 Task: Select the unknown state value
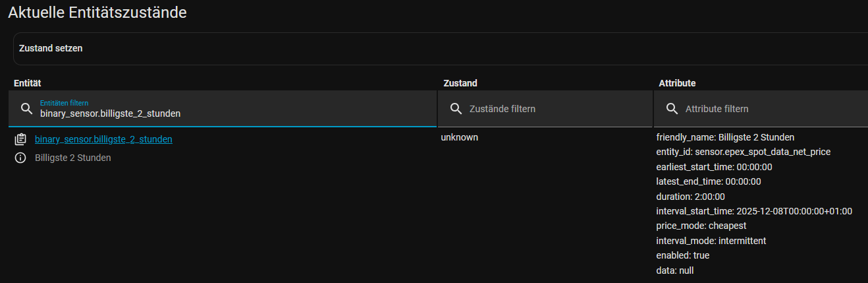[459, 137]
